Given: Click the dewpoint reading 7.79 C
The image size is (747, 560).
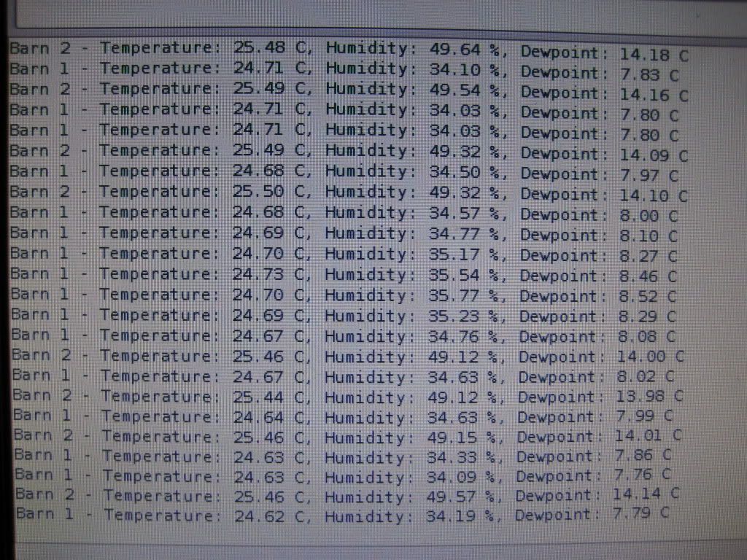Looking at the screenshot, I should [640, 513].
